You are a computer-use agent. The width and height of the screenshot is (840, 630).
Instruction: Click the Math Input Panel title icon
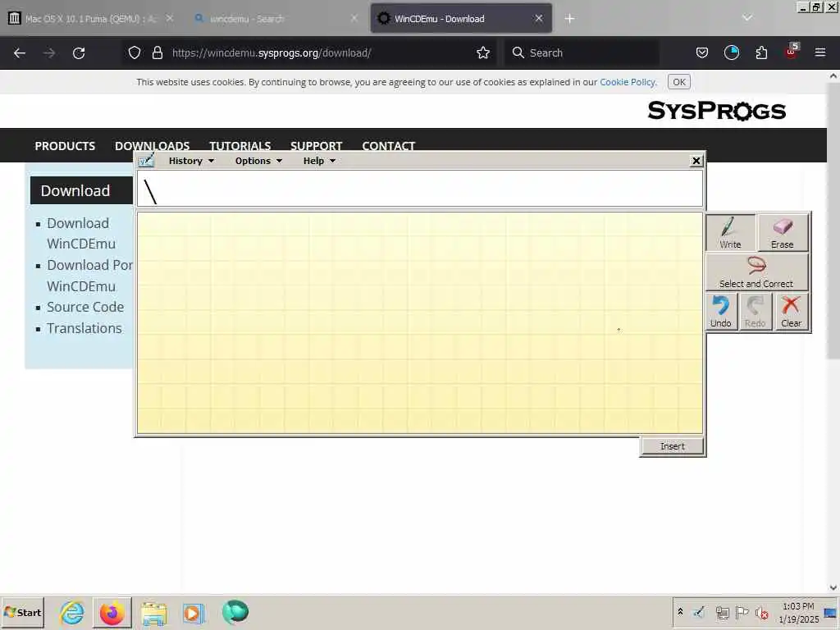pyautogui.click(x=146, y=160)
